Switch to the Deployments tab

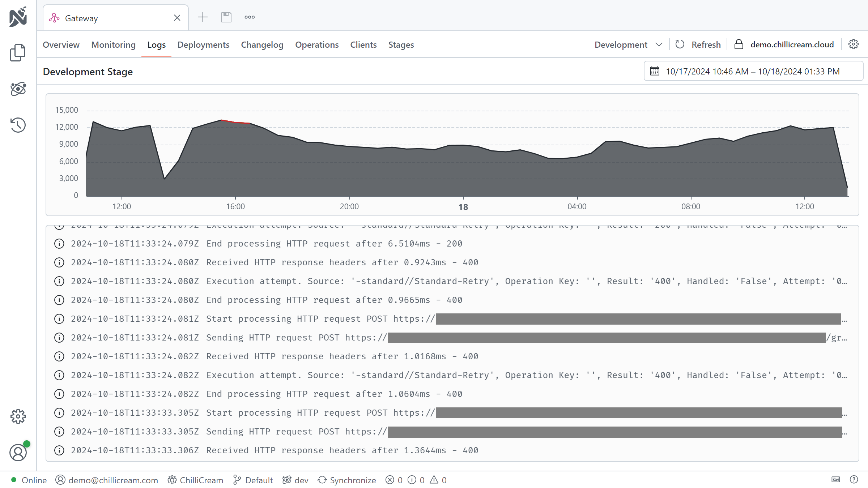tap(203, 44)
